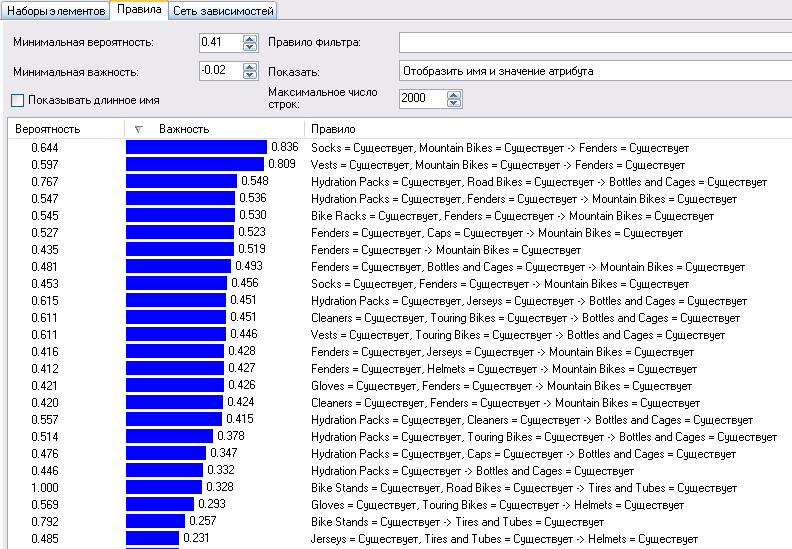Screen dimensions: 792x549
Task: Open the Сеть зависимостей tab
Action: click(x=223, y=11)
